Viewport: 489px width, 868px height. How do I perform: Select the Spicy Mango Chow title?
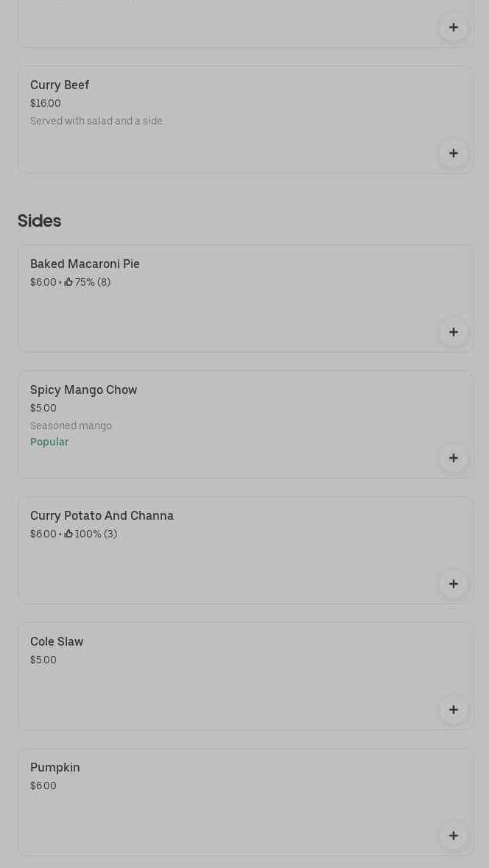[x=83, y=390]
